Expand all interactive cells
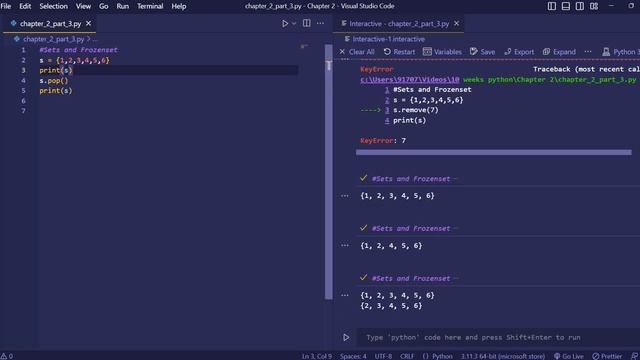This screenshot has height=360, width=640. tap(559, 52)
